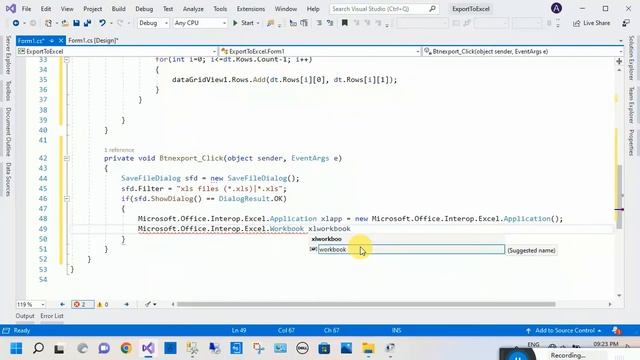Go to next issue arrow

point(127,304)
